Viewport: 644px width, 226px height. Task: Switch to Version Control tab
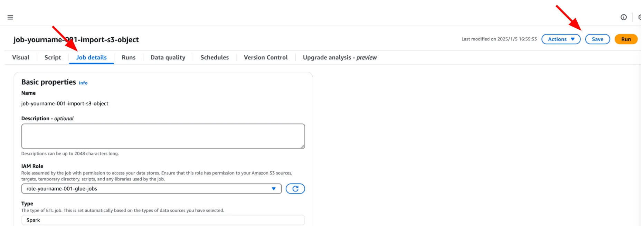266,57
